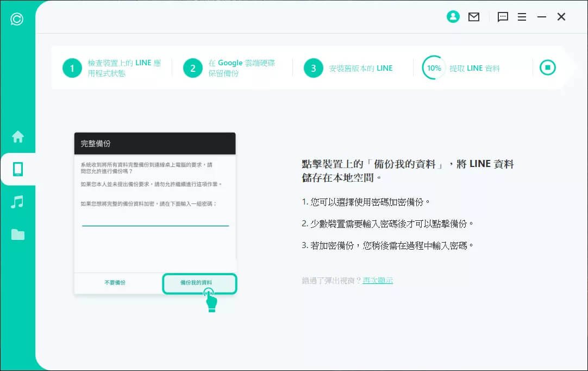Screen dimensions: 588x371
Task: Click the 完整備份 dialog title bar
Action: pos(155,144)
